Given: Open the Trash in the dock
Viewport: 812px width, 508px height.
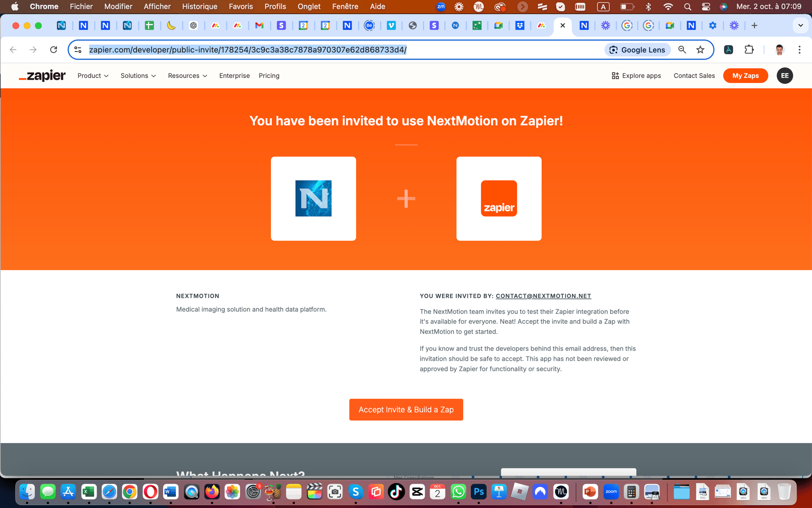Looking at the screenshot, I should click(784, 492).
